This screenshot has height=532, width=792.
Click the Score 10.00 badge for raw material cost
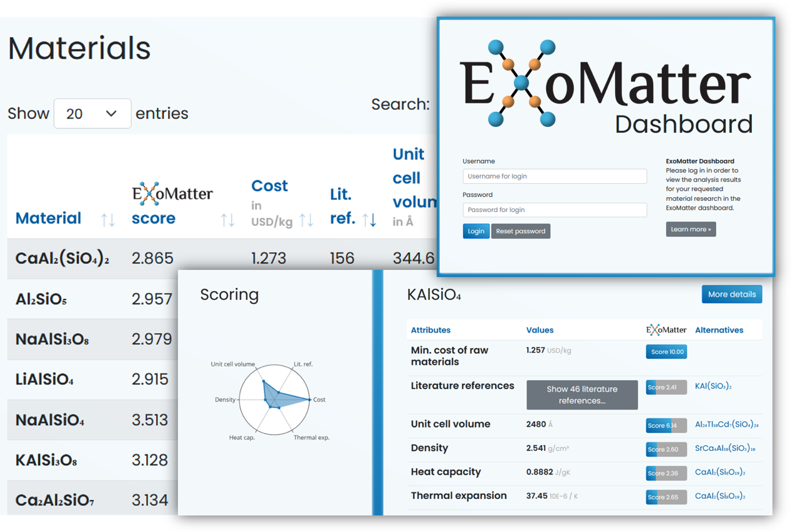click(666, 351)
